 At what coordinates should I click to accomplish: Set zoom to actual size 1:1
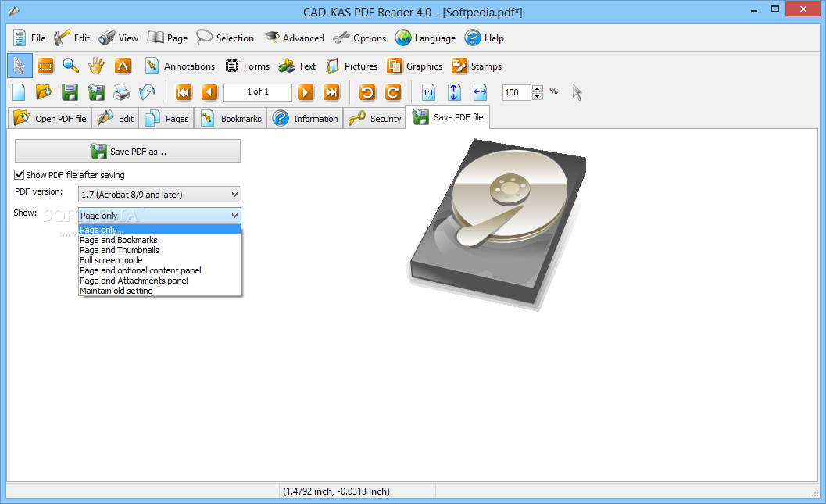coord(429,93)
